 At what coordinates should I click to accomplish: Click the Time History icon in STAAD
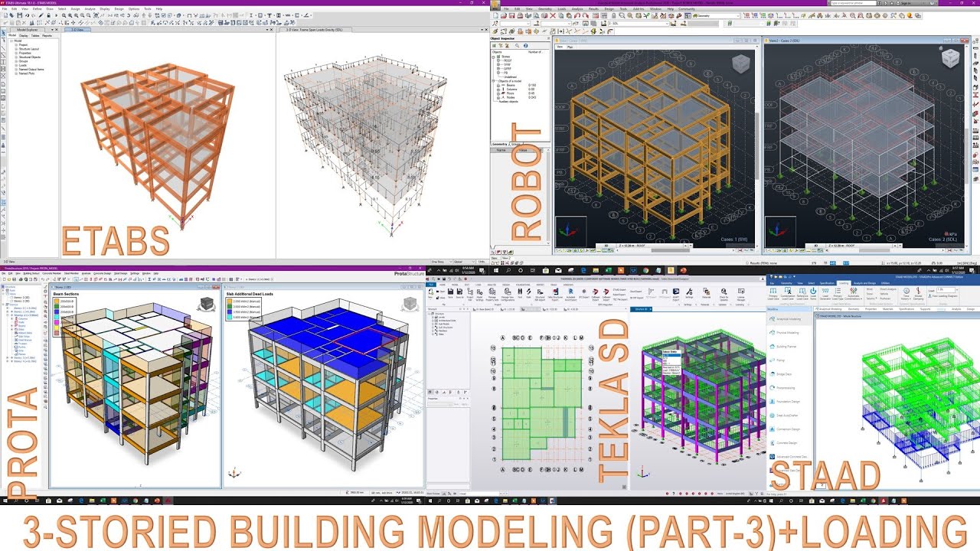click(x=906, y=293)
